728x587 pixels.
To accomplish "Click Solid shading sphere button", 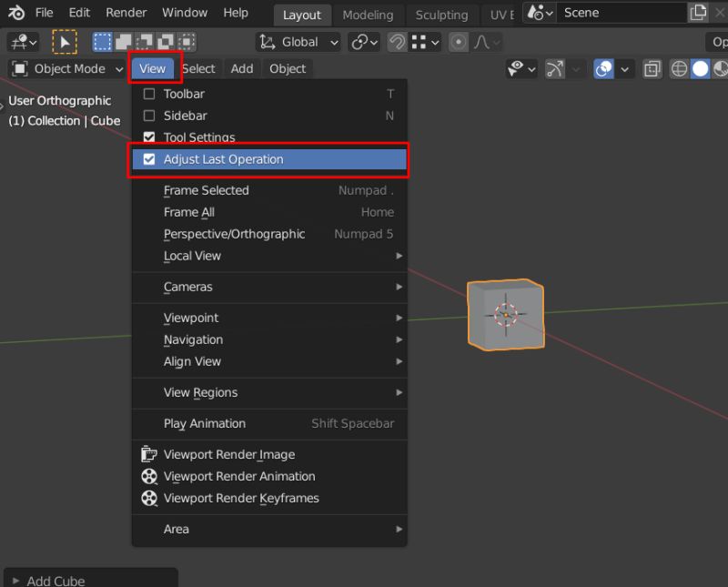I will click(702, 69).
